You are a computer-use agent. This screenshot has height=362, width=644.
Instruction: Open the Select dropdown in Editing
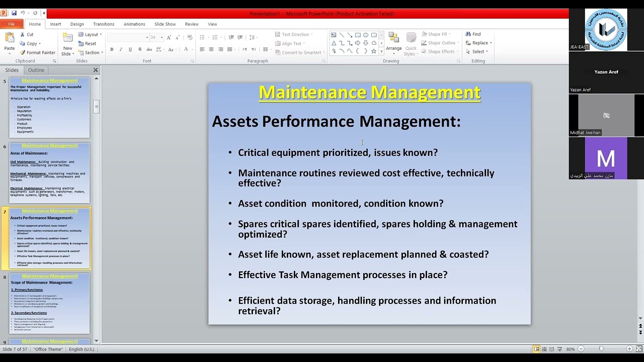pyautogui.click(x=477, y=52)
